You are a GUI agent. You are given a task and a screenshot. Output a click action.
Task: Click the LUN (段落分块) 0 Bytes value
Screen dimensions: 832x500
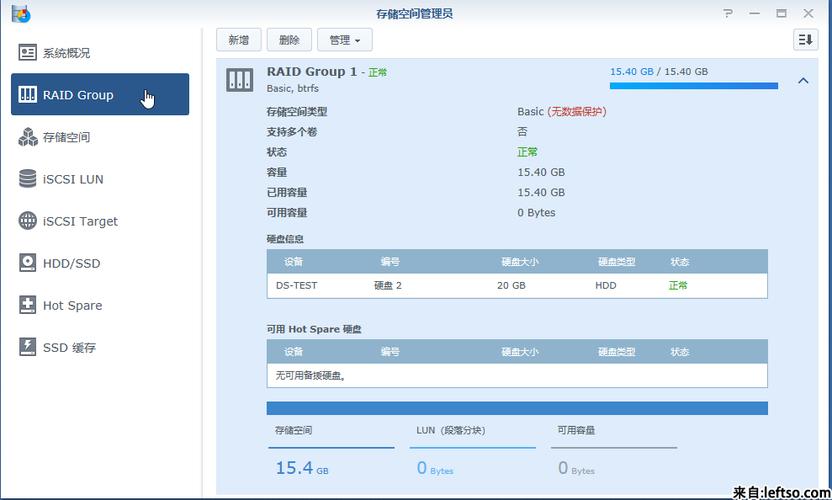pyautogui.click(x=435, y=468)
